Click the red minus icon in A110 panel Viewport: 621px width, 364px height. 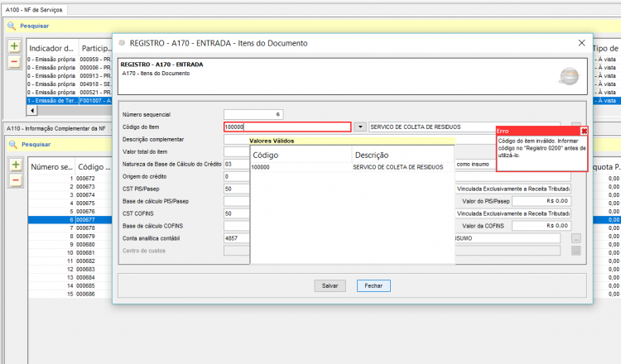(x=16, y=180)
